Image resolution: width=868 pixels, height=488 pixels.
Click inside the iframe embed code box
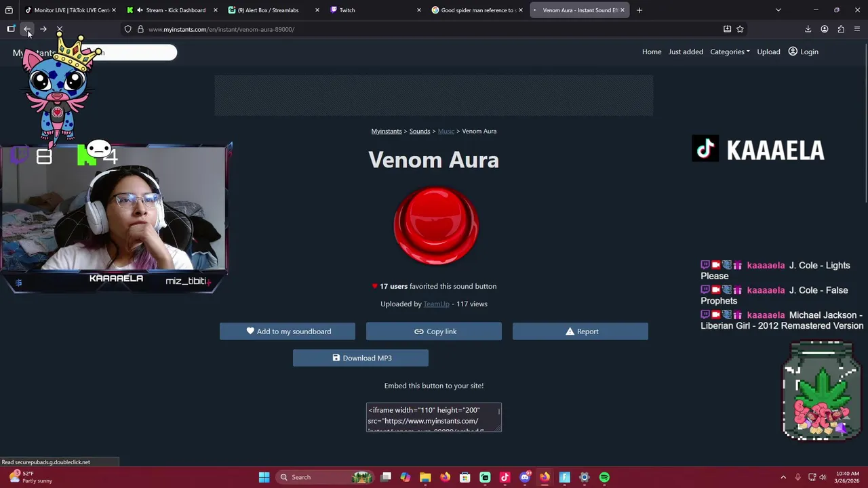(x=434, y=418)
